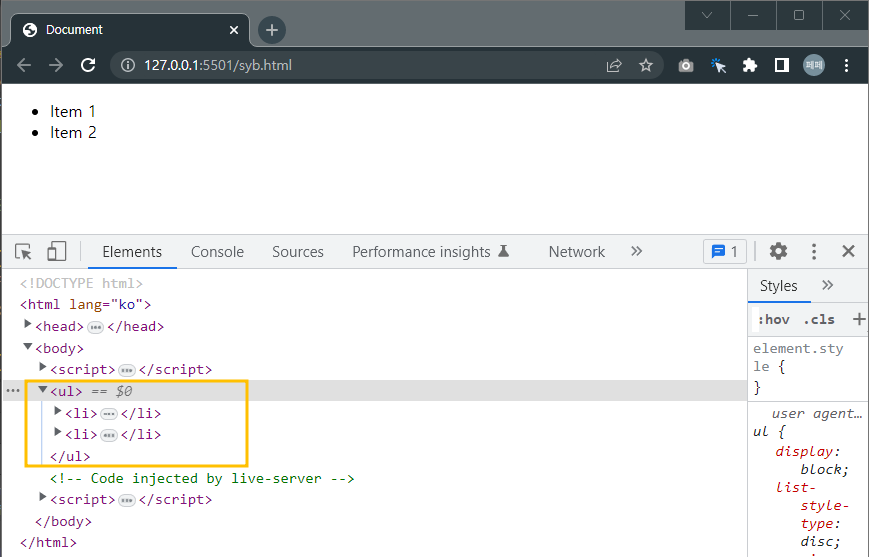Toggle the .cls class editor
This screenshot has height=557, width=869.
(x=819, y=320)
